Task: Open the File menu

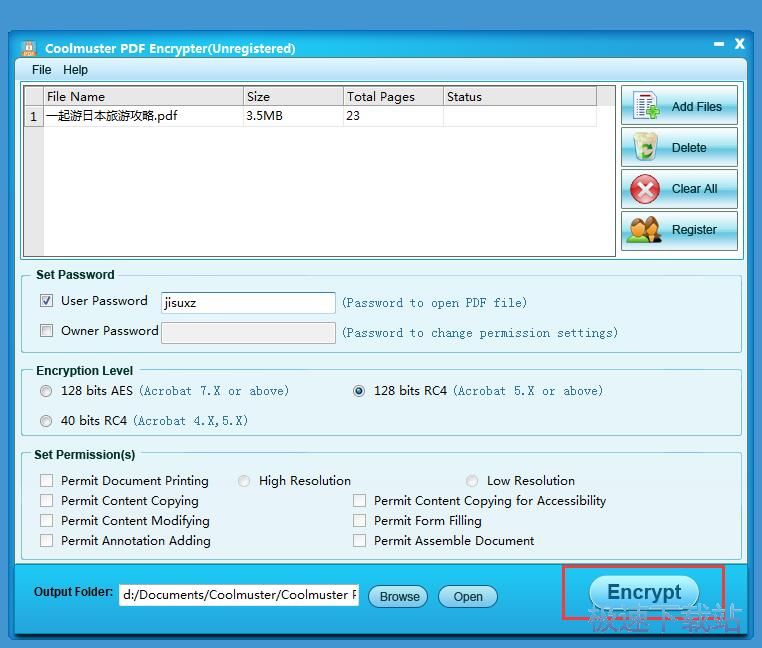Action: [x=41, y=70]
